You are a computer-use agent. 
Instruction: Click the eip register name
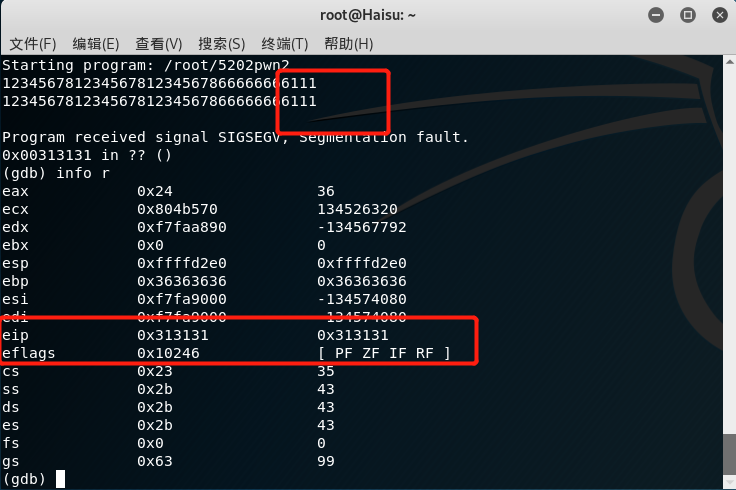click(15, 336)
